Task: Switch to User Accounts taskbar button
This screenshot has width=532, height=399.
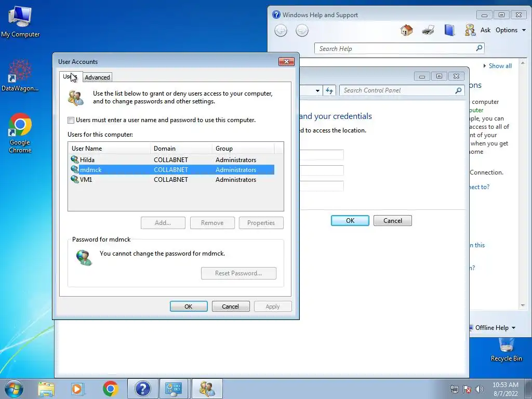Action: [207, 389]
